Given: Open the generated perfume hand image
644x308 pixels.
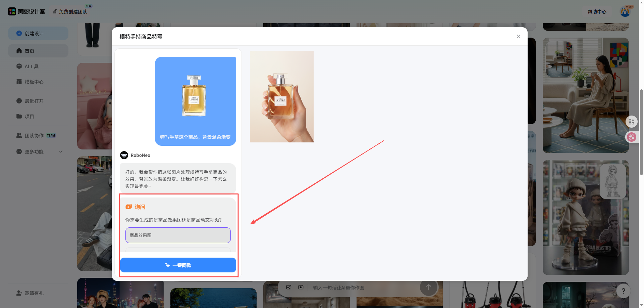Looking at the screenshot, I should coord(282,97).
